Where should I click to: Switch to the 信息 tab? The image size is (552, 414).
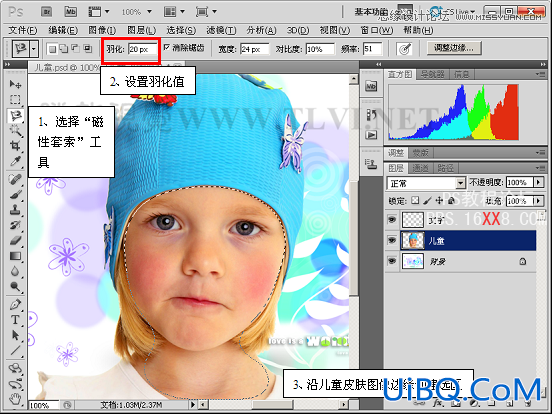[x=462, y=74]
